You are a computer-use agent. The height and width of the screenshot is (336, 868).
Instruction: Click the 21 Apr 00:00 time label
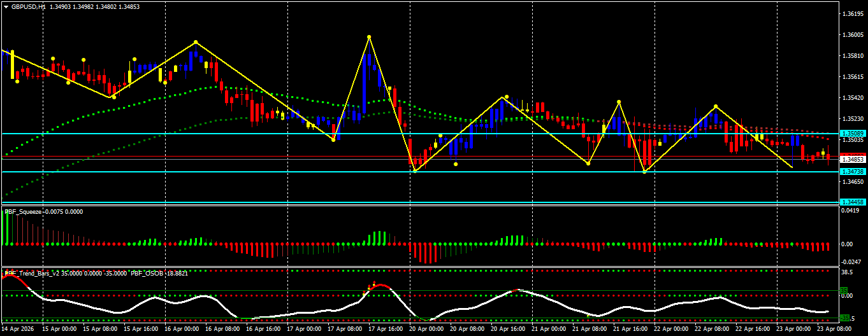pyautogui.click(x=548, y=329)
